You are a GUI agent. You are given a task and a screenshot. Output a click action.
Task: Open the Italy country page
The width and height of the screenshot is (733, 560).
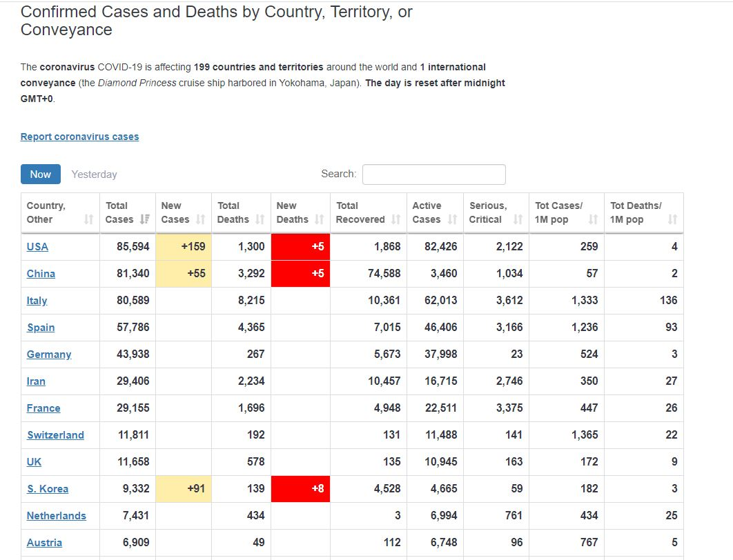37,301
